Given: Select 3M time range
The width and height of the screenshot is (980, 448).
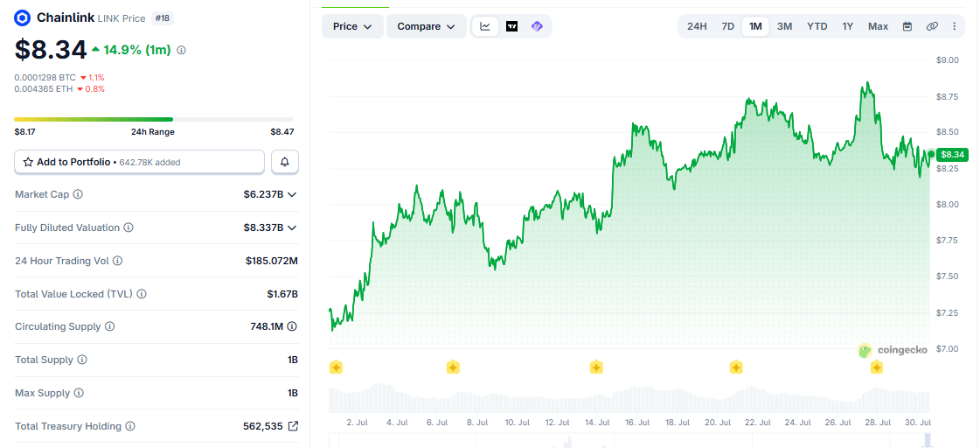Looking at the screenshot, I should (785, 26).
